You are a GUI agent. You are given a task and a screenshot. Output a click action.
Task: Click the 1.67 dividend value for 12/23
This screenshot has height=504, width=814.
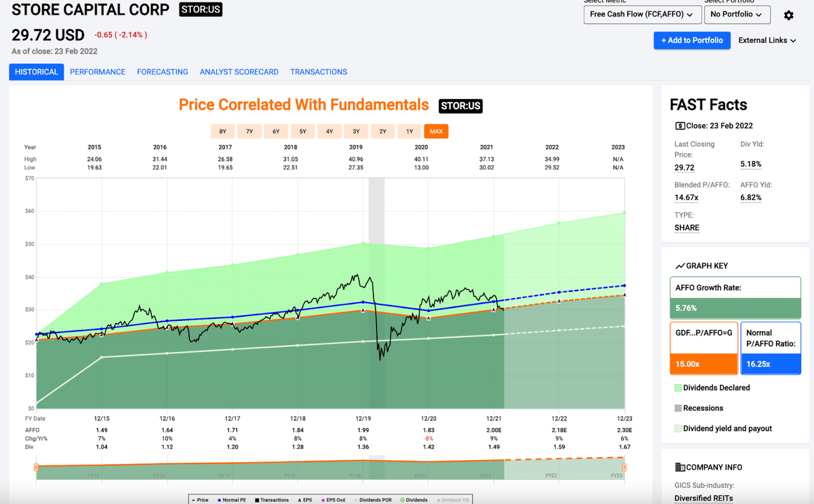click(x=624, y=447)
